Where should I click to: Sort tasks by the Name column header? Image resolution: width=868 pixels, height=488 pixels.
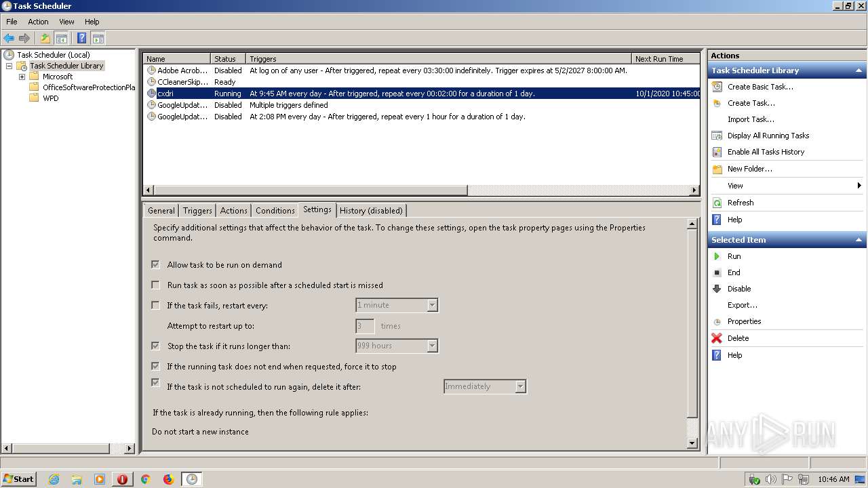176,59
